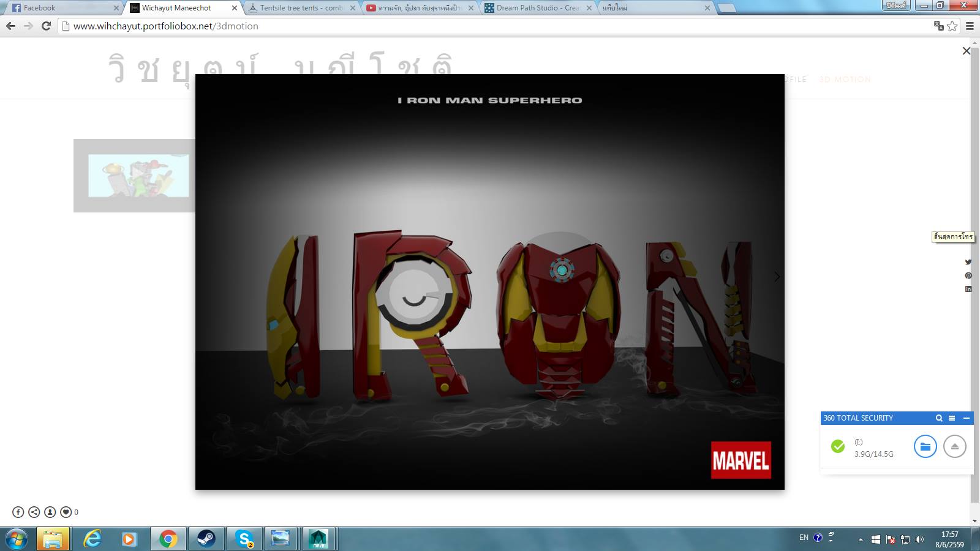This screenshot has width=980, height=551.
Task: Open the image viewer taskbar icon
Action: [x=281, y=539]
